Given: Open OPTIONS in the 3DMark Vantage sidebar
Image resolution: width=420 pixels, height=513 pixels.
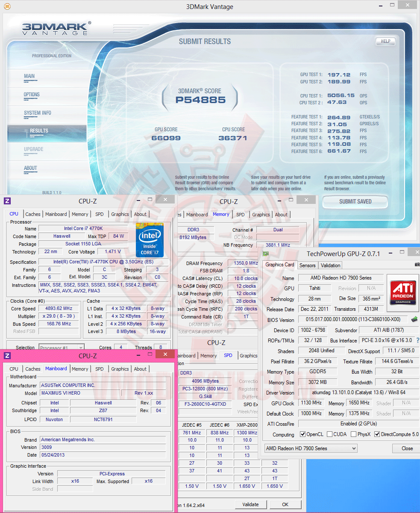Looking at the screenshot, I should pos(32,94).
